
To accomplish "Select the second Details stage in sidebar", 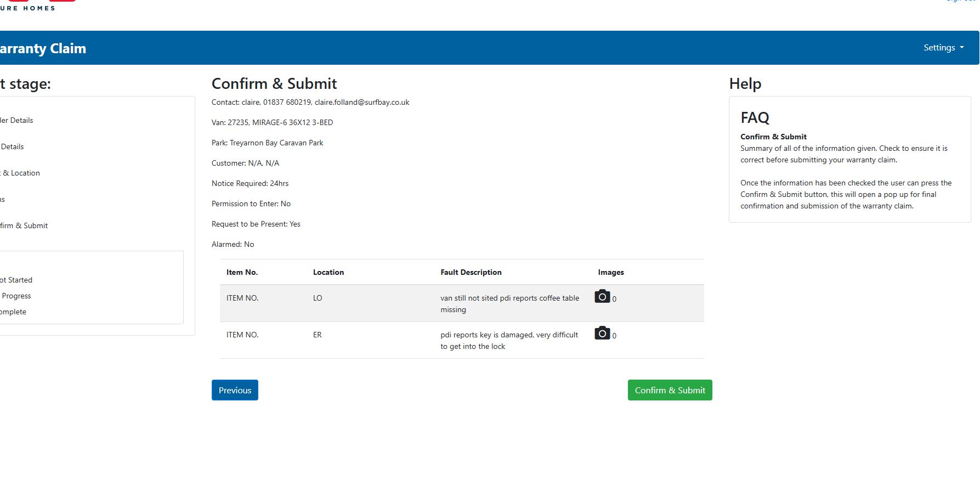I will click(13, 146).
